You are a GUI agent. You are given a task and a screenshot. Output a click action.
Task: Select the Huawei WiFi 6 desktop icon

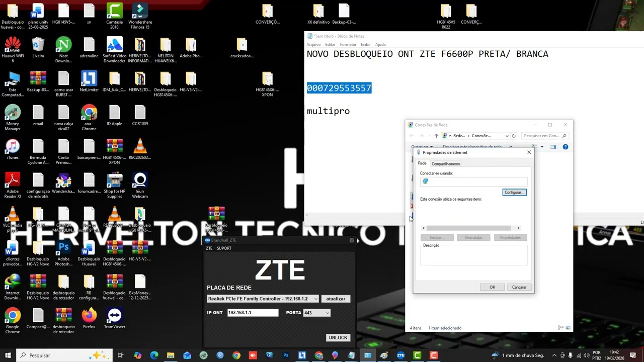[13, 49]
